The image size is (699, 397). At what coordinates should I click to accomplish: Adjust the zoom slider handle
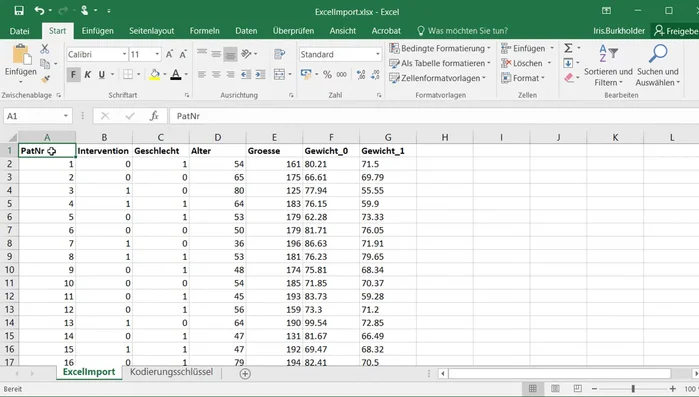tap(633, 389)
